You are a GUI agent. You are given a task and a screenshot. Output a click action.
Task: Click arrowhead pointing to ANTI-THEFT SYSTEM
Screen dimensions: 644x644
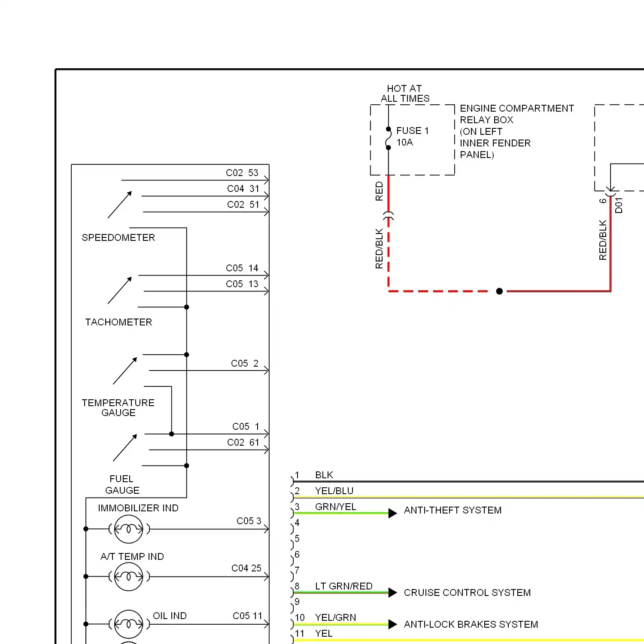point(392,513)
